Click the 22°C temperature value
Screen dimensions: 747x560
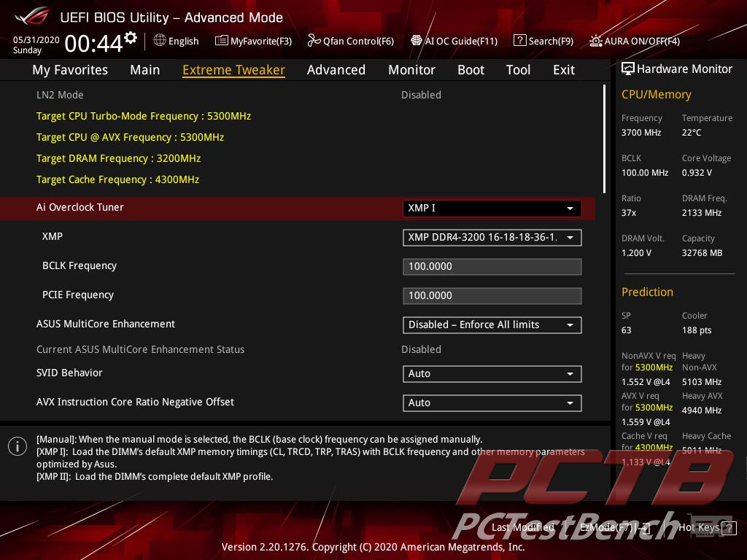(x=692, y=133)
